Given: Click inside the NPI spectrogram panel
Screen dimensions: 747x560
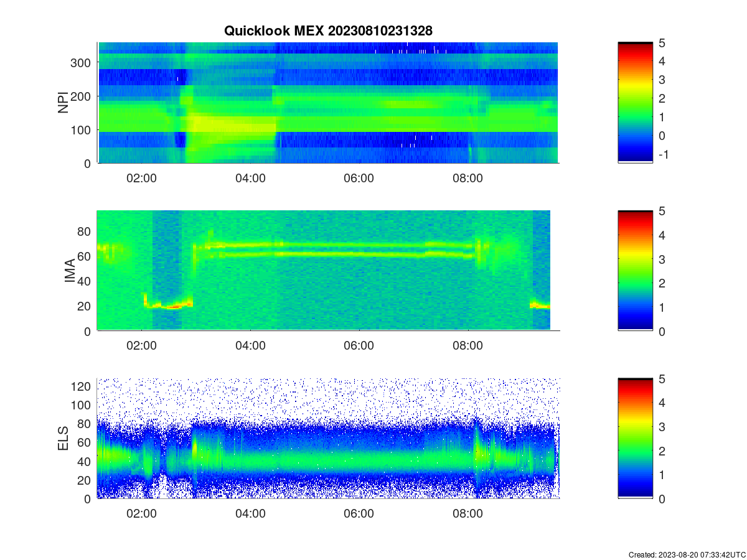Looking at the screenshot, I should (328, 103).
